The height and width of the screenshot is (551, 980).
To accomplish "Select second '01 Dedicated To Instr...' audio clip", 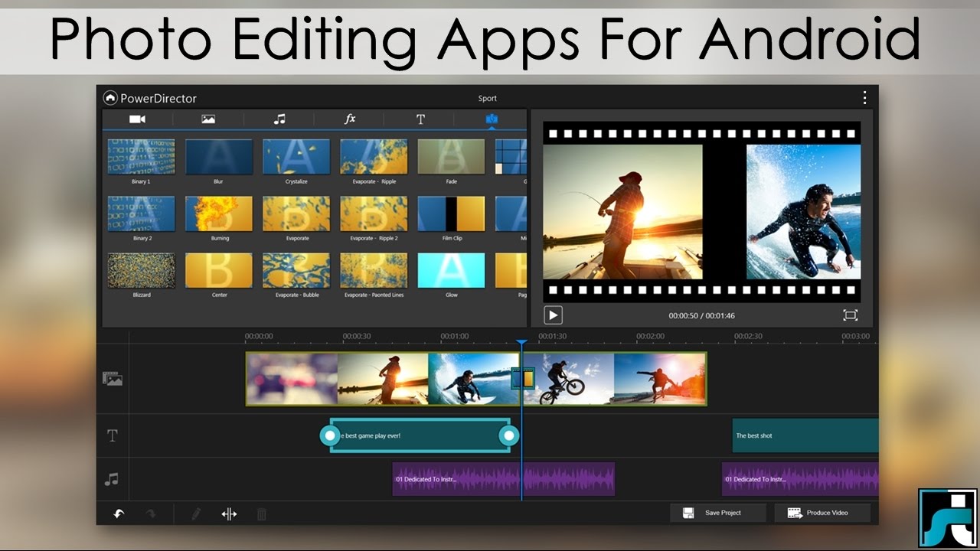I will click(800, 479).
